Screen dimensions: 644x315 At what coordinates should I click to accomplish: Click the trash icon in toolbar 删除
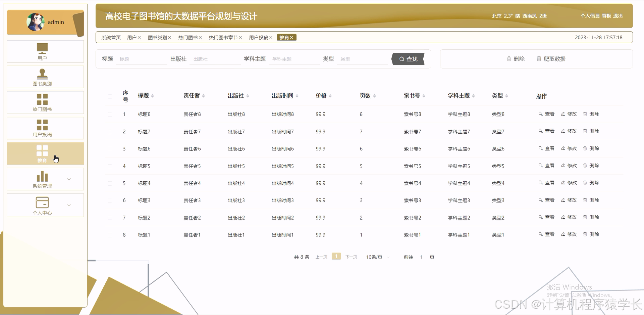tap(509, 59)
